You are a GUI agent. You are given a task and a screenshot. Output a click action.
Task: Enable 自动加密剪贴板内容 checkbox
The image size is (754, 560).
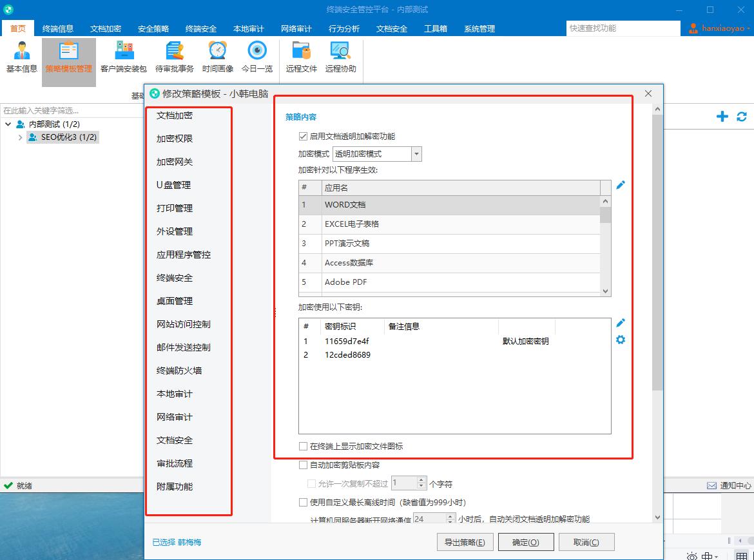tap(303, 465)
